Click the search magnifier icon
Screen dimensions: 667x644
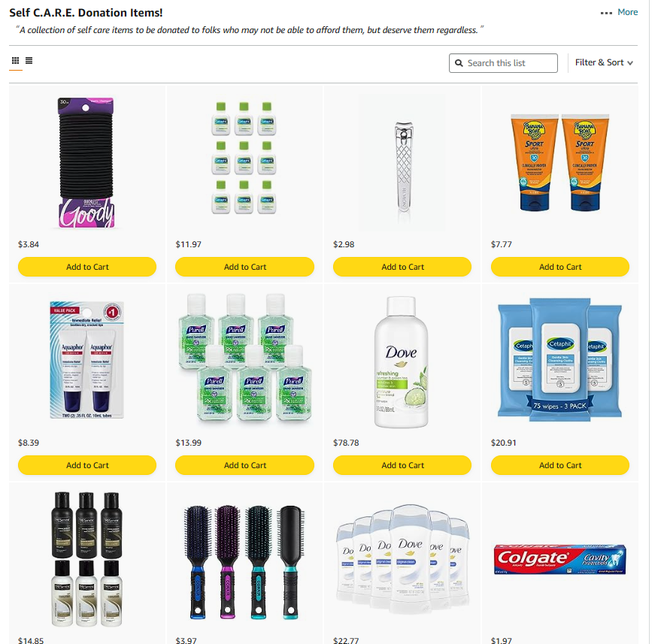coord(459,63)
